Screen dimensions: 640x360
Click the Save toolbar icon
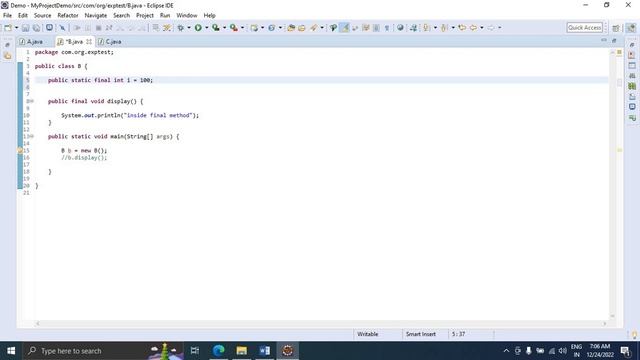pos(25,28)
